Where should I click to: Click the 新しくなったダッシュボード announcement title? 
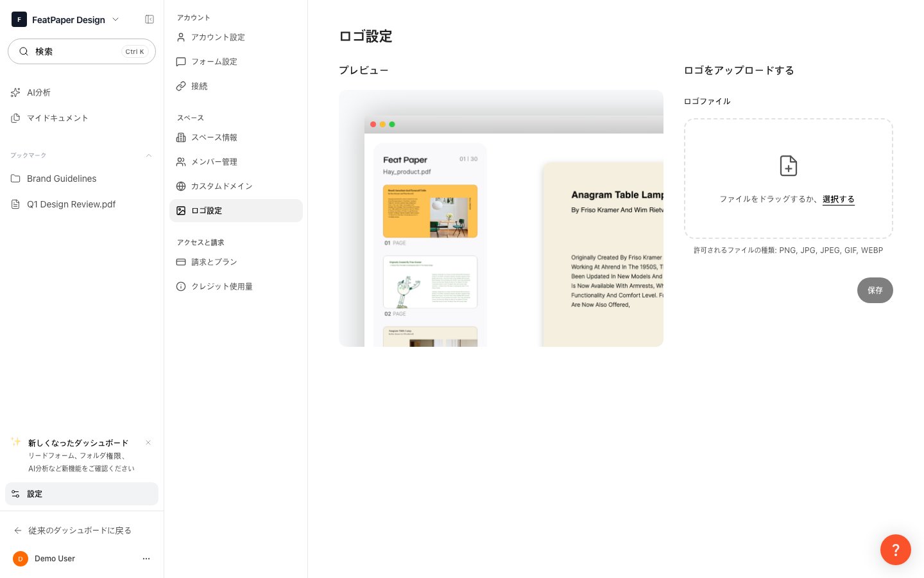[78, 443]
